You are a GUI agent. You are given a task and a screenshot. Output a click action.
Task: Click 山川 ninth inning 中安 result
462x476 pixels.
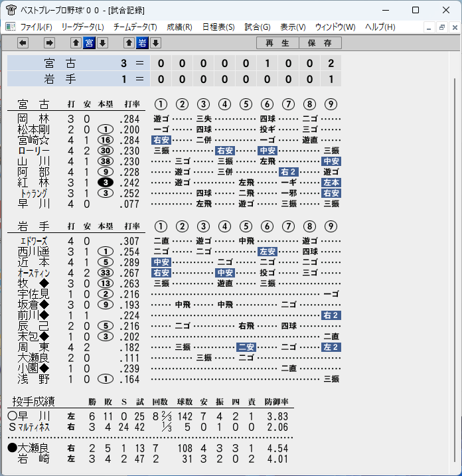coord(331,161)
